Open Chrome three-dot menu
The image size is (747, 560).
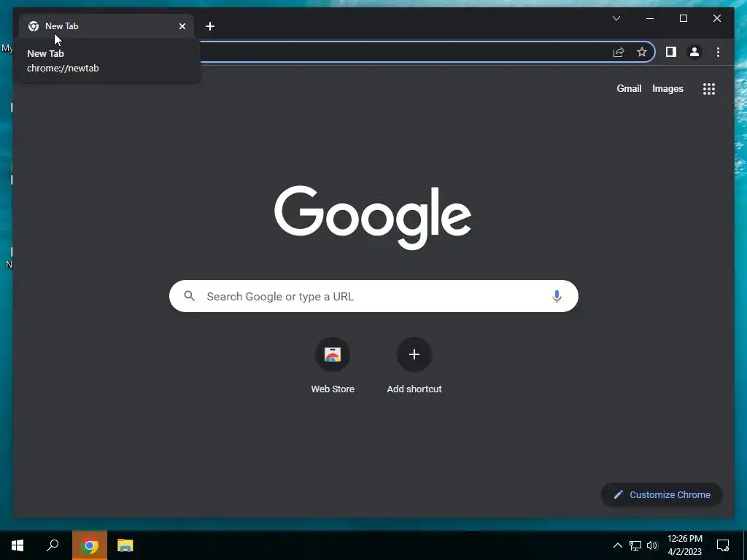pyautogui.click(x=718, y=52)
